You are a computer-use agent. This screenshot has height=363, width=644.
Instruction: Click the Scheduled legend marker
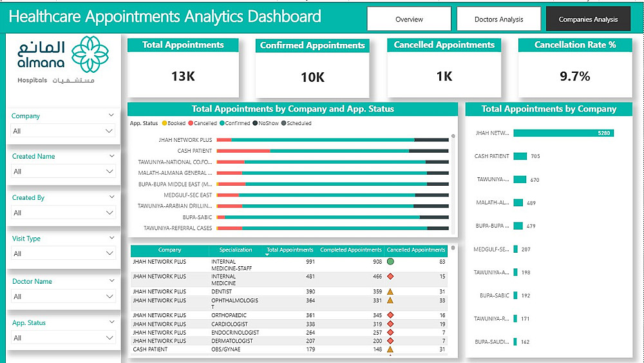283,123
